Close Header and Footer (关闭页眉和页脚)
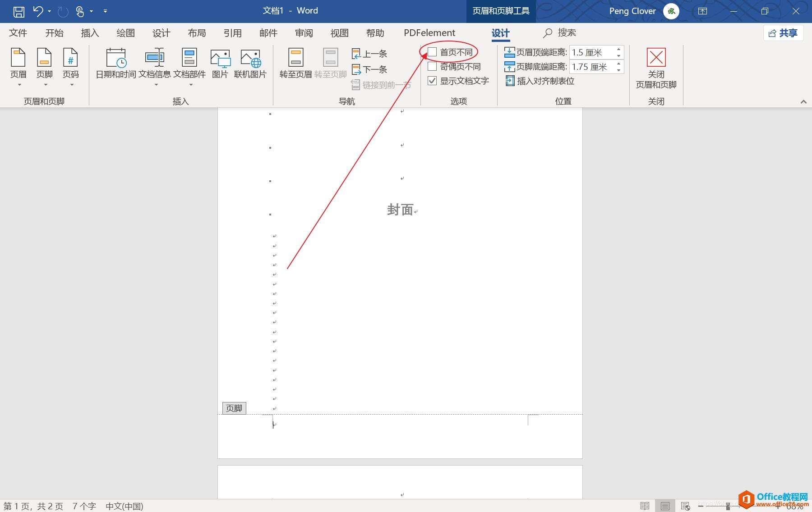This screenshot has width=812, height=512. pos(656,68)
